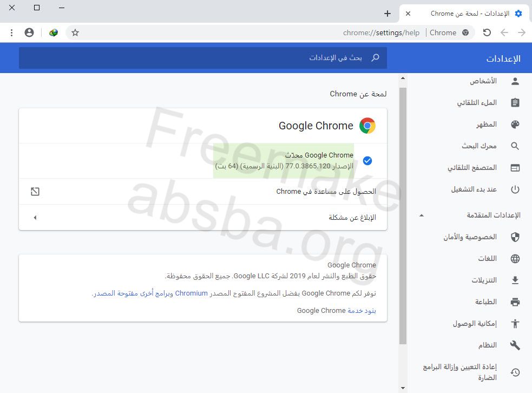Viewport: 532px width, 393px height.
Task: Click the person icon beside الأشخاص
Action: 515,81
